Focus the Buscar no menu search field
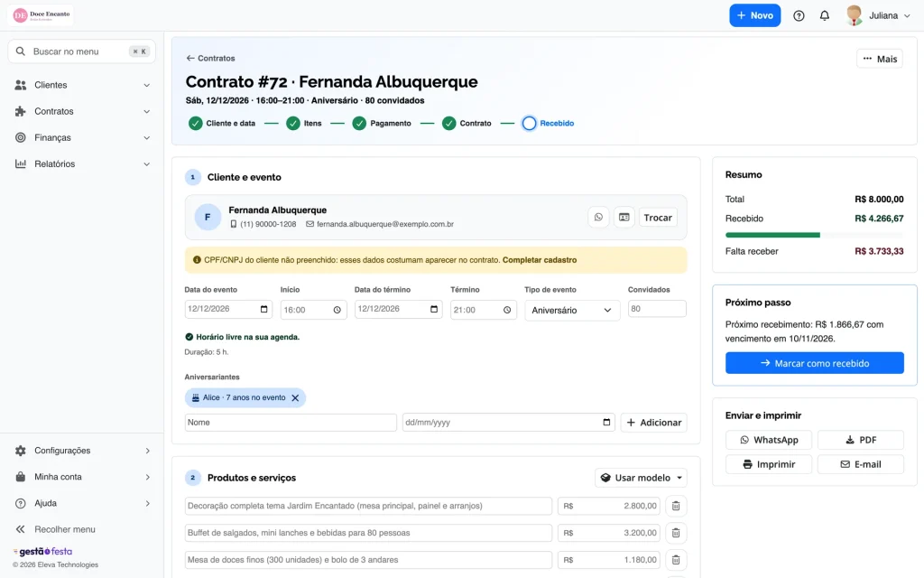 tap(82, 51)
